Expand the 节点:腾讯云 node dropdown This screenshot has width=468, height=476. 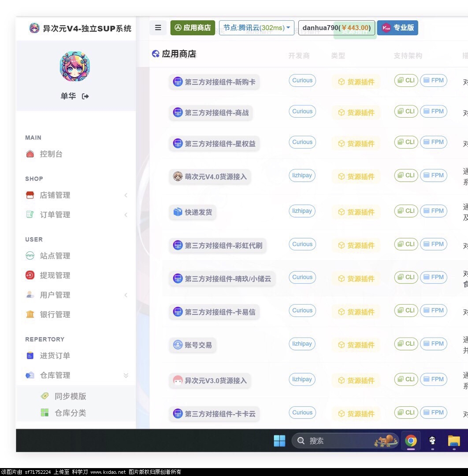(256, 28)
